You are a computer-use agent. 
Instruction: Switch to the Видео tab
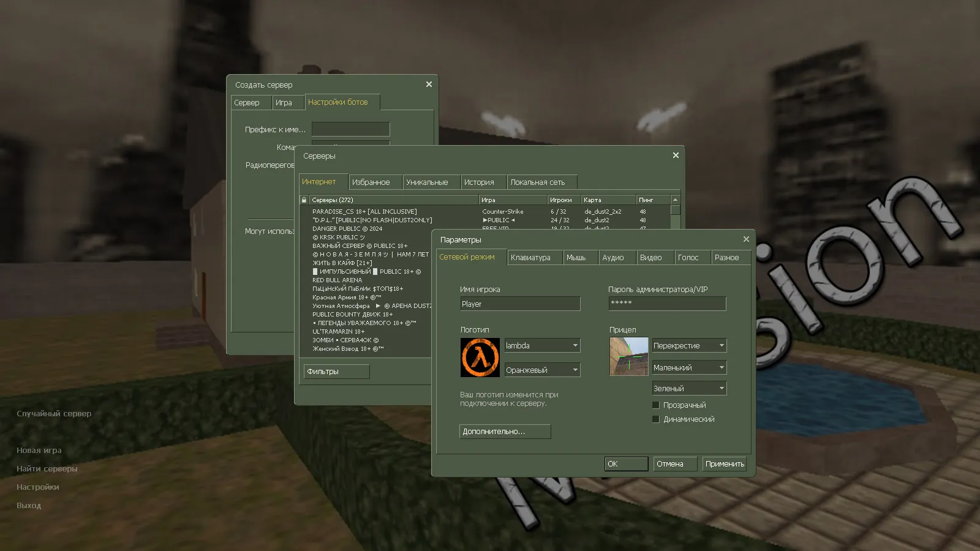click(650, 258)
